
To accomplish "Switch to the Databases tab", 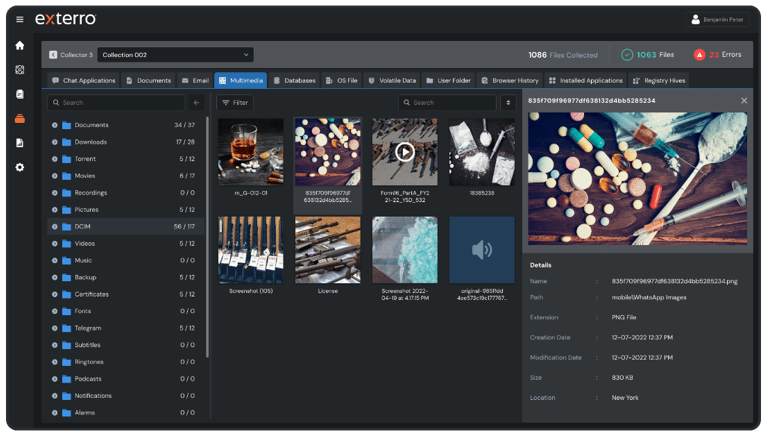I will [294, 80].
